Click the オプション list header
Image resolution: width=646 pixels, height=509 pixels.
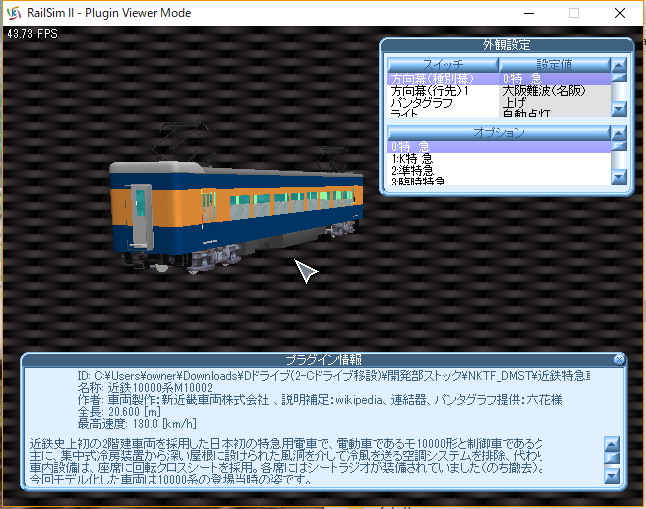[499, 133]
